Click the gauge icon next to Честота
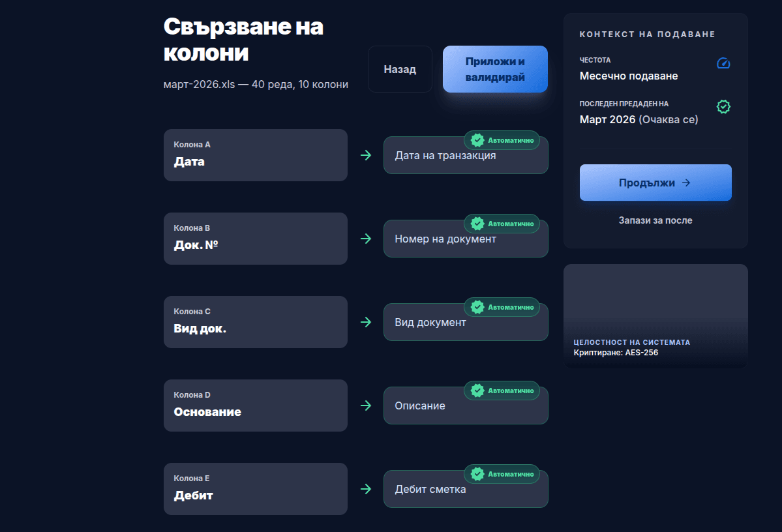Viewport: 782px width, 532px height. [x=723, y=63]
